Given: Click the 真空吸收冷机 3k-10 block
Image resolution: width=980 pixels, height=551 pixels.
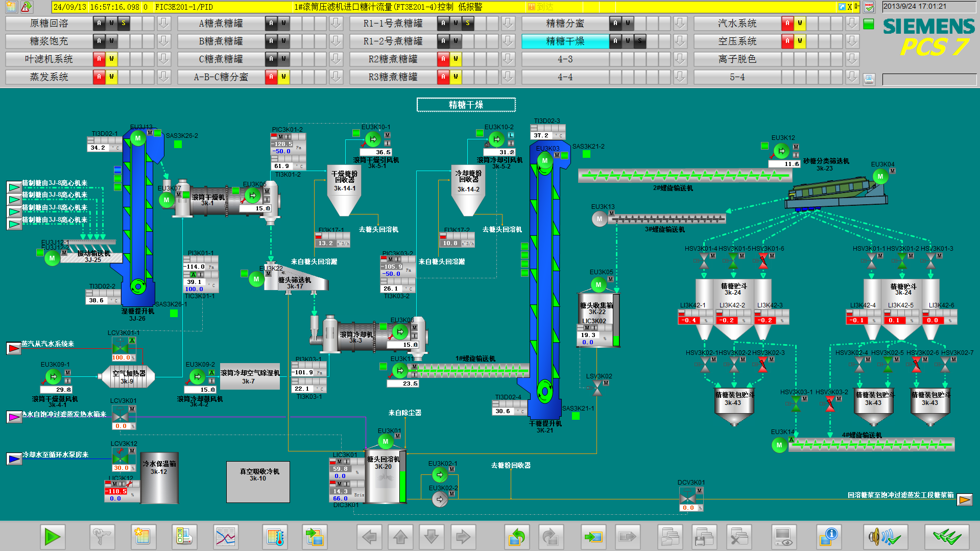Looking at the screenshot, I should click(x=258, y=482).
